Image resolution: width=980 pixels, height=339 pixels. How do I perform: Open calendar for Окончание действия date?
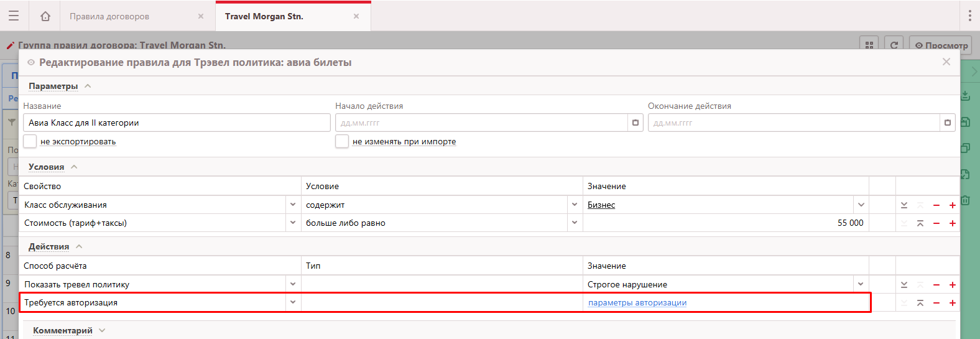click(947, 123)
